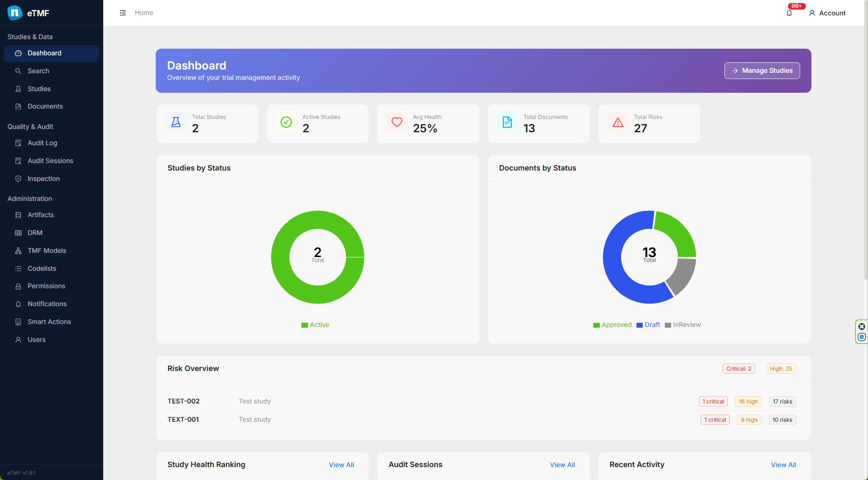This screenshot has width=868, height=480.
Task: Click the Inspection shield icon in sidebar
Action: pyautogui.click(x=18, y=179)
